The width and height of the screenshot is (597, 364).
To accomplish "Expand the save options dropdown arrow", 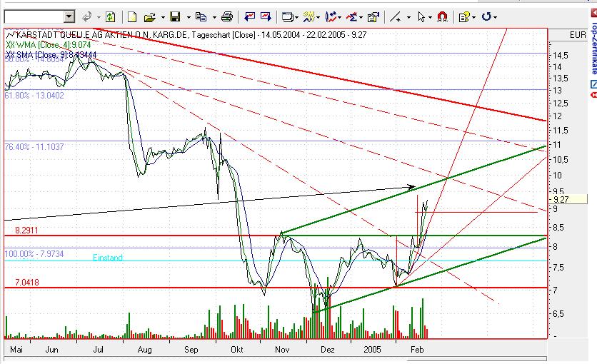I will 189,17.
